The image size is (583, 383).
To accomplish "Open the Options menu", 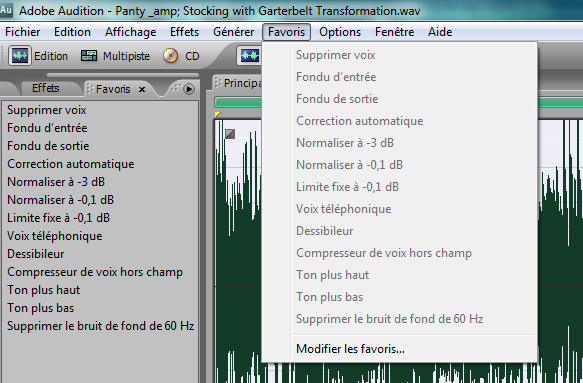I will (340, 32).
